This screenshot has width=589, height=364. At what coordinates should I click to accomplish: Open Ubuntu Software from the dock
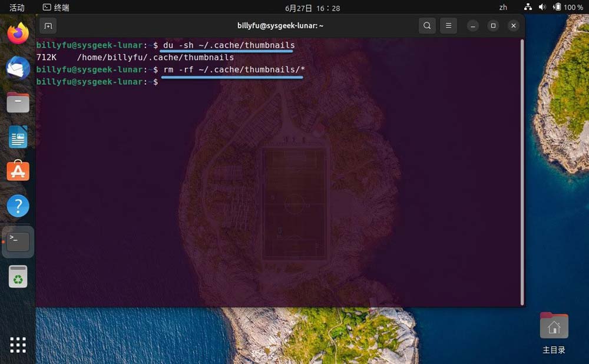click(18, 171)
